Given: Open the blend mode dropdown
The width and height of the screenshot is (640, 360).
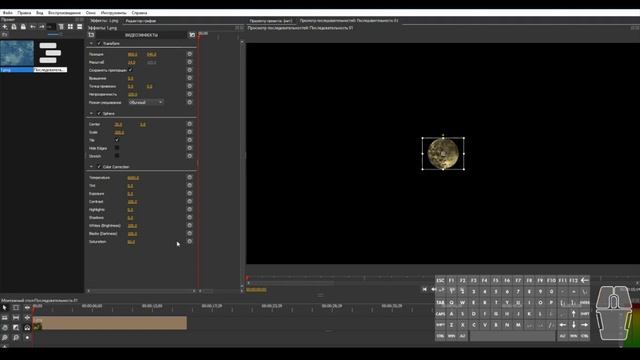Looking at the screenshot, I should [146, 102].
